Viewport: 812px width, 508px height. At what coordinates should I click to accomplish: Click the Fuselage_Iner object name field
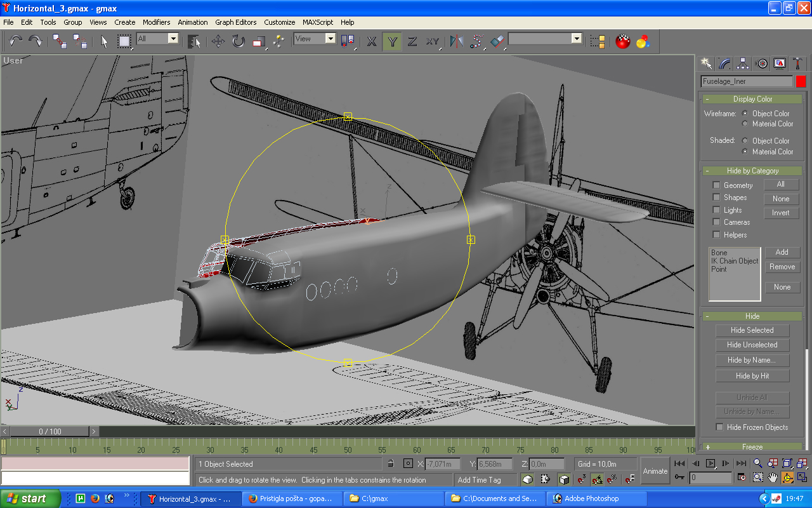[747, 81]
